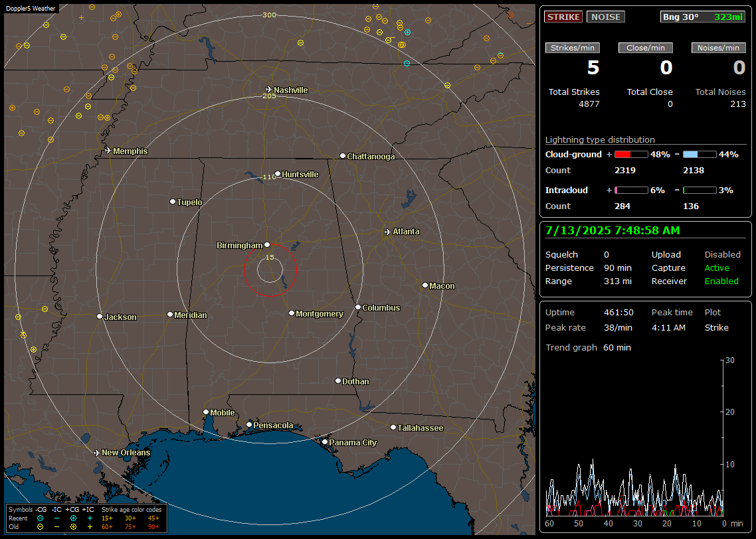This screenshot has height=539, width=756.
Task: Select the Mobile city marker dot
Action: click(x=206, y=412)
